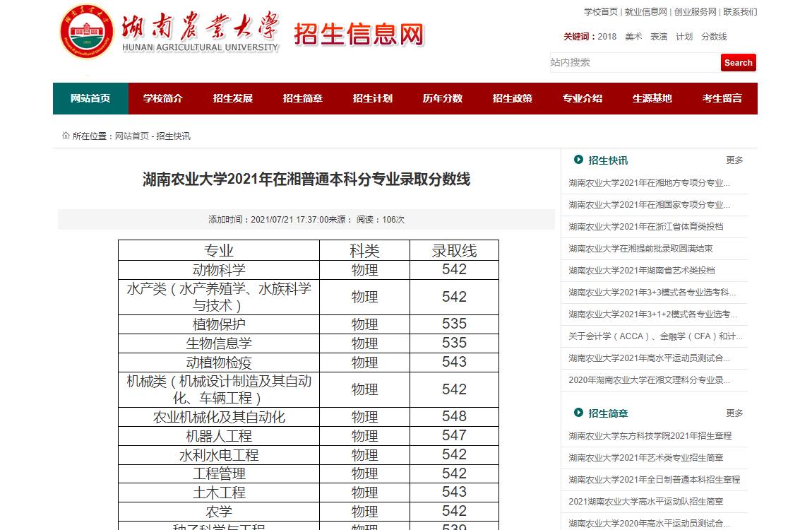Click the 录取线 column header
Screen dimensions: 812x530
454,251
